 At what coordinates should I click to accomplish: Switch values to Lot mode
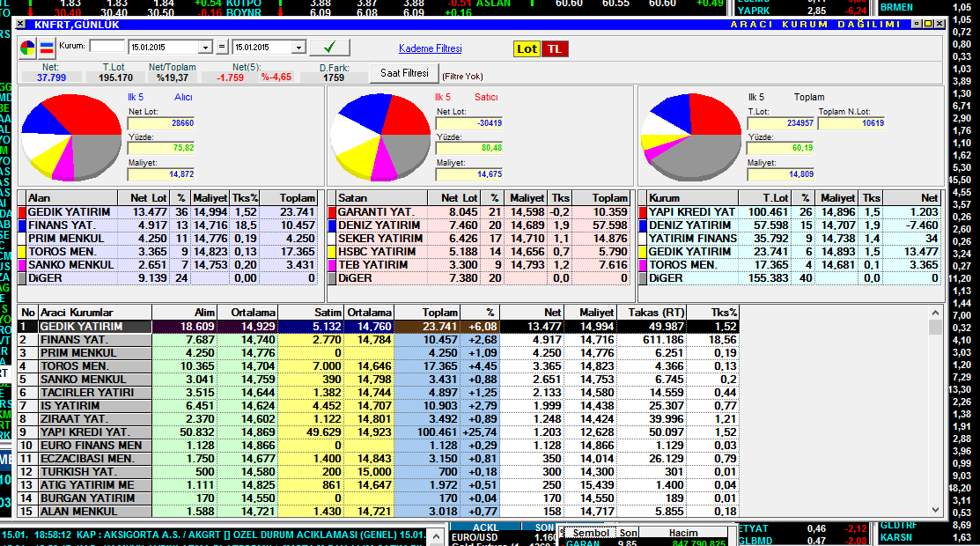[x=527, y=48]
